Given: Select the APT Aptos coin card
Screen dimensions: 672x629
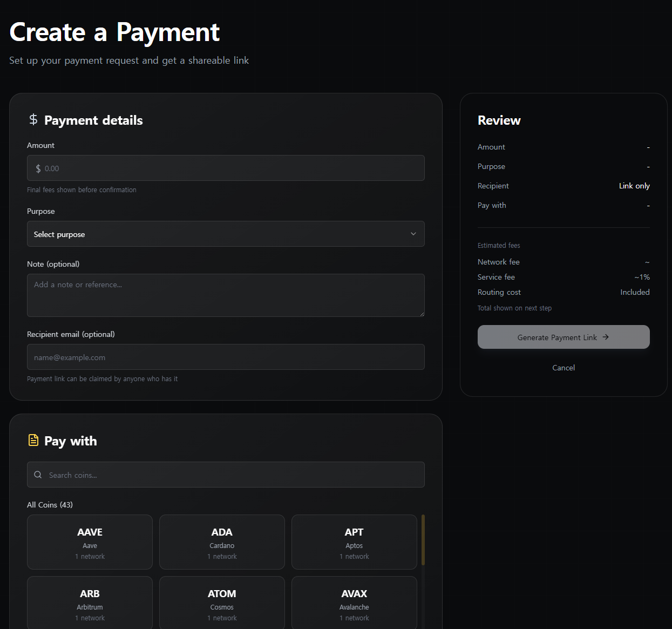Looking at the screenshot, I should (354, 542).
